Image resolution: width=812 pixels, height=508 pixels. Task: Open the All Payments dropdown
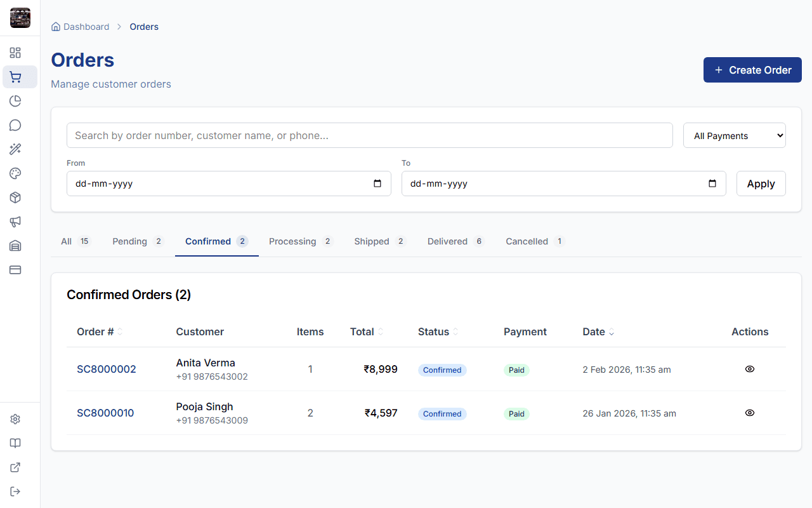click(735, 135)
